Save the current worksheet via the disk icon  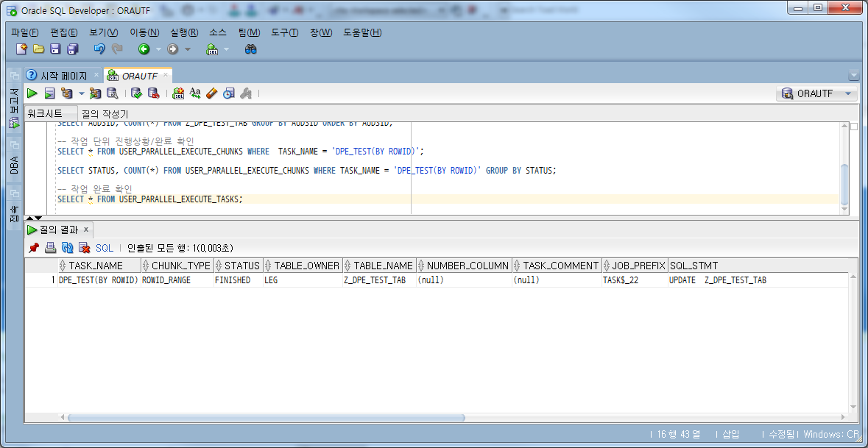pyautogui.click(x=55, y=49)
